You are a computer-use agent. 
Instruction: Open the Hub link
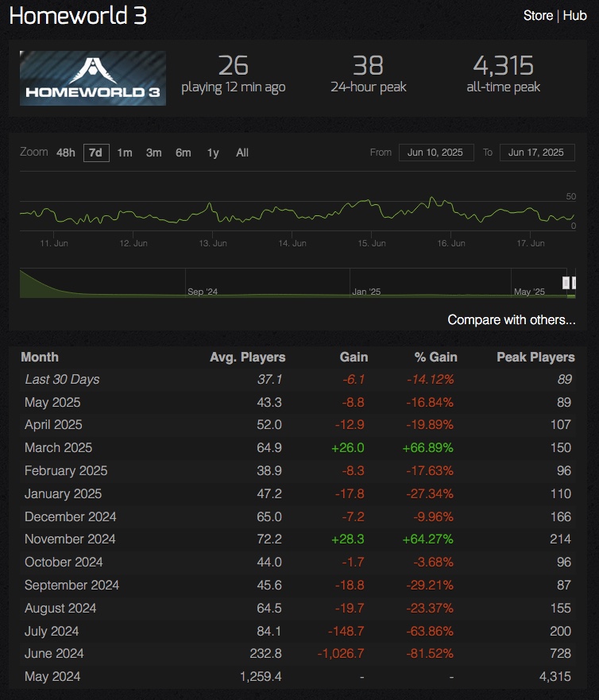(x=574, y=16)
